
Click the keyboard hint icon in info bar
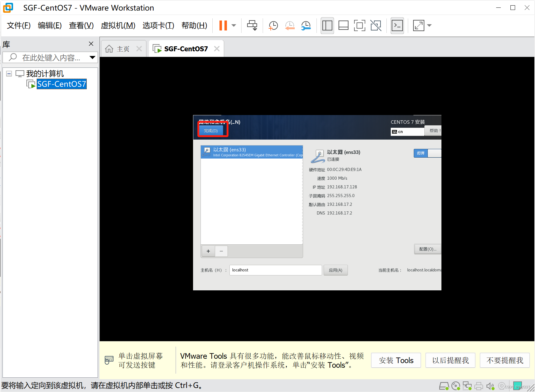[x=109, y=360]
